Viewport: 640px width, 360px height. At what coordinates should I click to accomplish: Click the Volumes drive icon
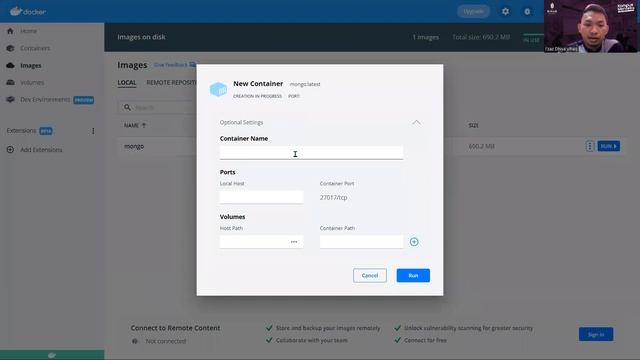(x=11, y=82)
